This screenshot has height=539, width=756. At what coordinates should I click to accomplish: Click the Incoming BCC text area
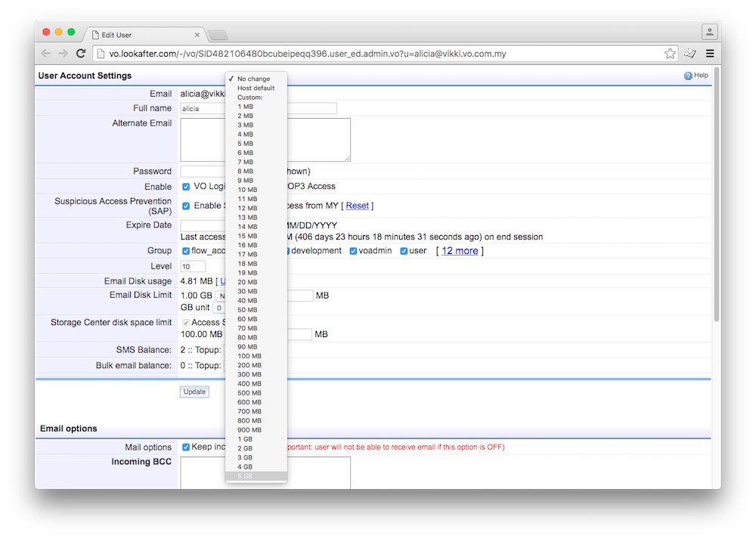tap(265, 473)
